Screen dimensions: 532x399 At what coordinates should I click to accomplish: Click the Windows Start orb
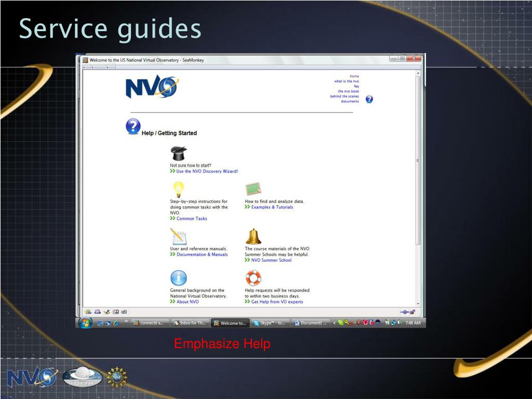(x=85, y=323)
